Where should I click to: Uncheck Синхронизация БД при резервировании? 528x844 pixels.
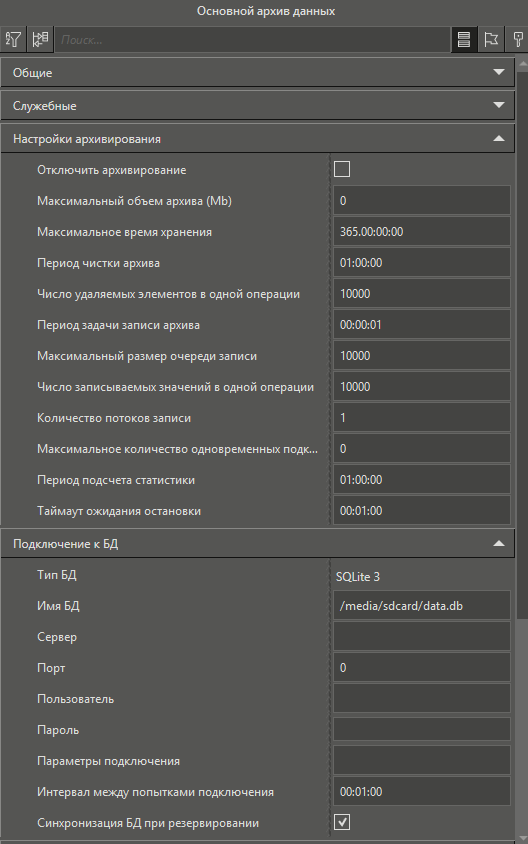pos(342,822)
